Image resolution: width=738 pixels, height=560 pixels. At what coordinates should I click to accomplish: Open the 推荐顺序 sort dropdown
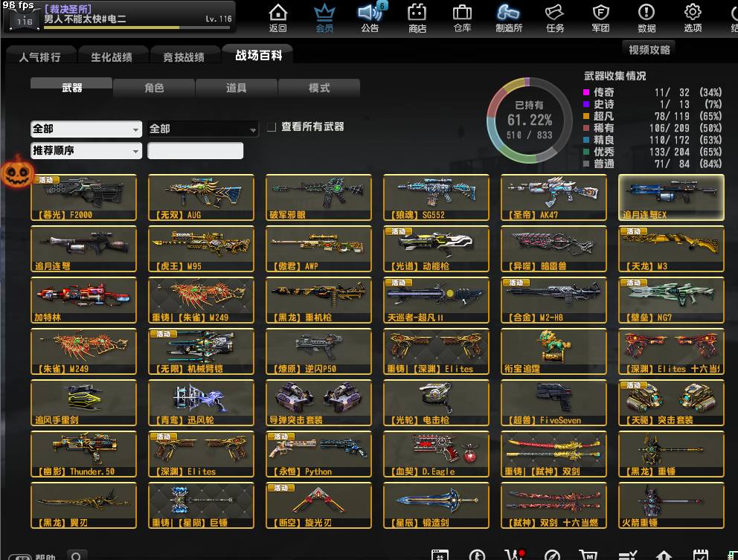[x=86, y=150]
